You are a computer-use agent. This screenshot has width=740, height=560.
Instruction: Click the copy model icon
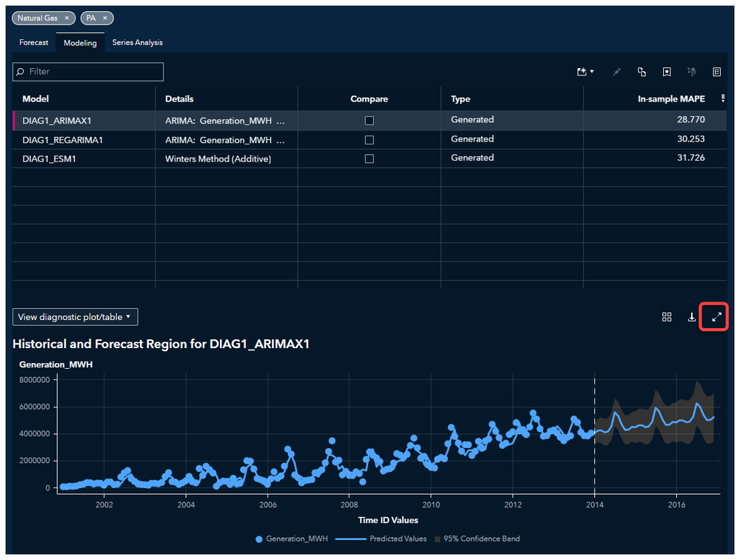[641, 72]
